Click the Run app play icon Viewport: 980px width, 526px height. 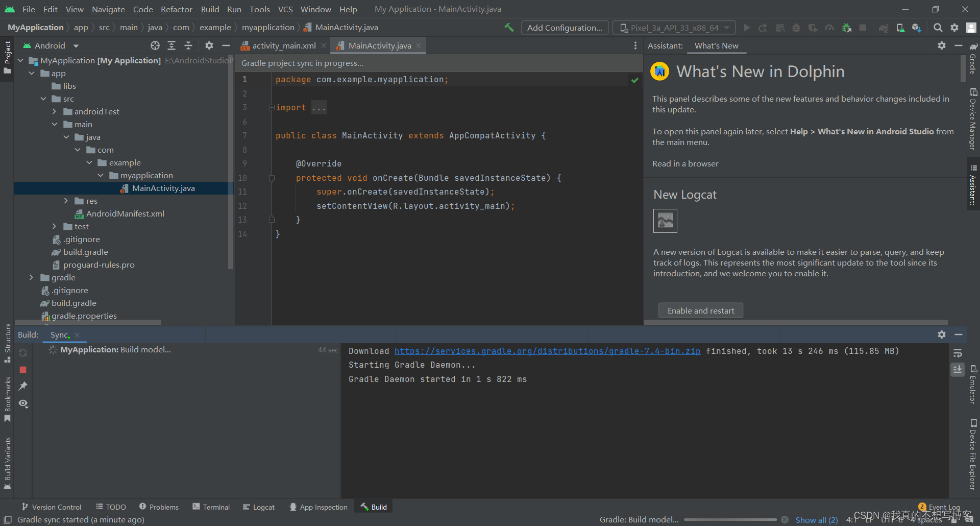(747, 28)
